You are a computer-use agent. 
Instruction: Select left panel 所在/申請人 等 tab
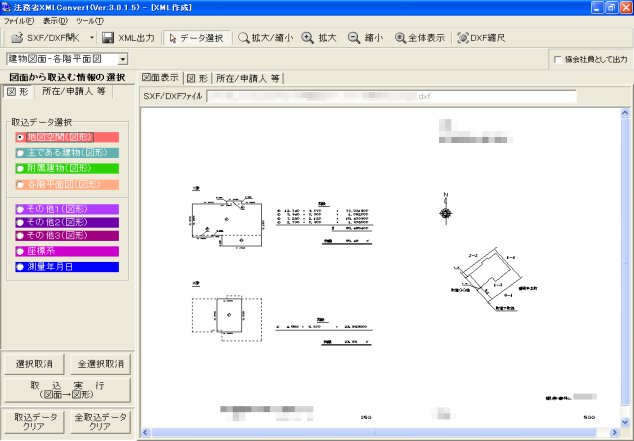pyautogui.click(x=74, y=91)
